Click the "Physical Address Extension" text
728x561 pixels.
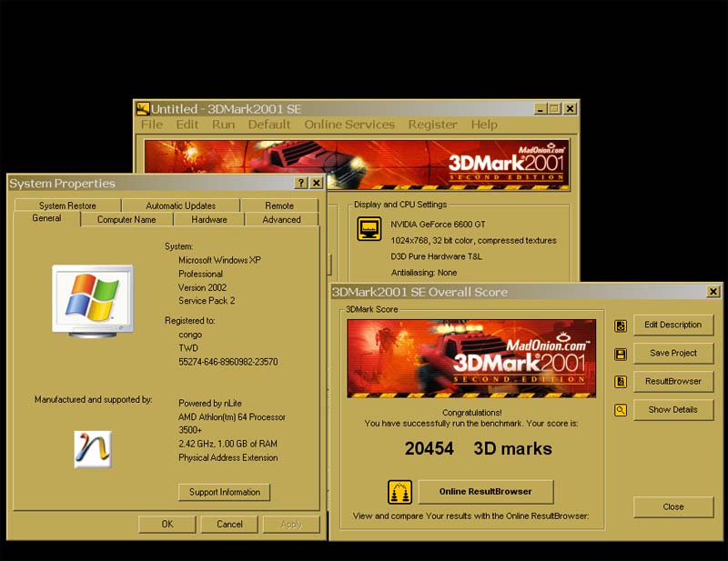click(228, 458)
